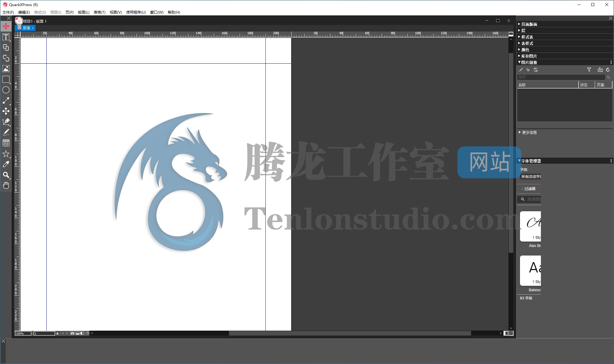Sort links by 页面 column header

point(604,85)
